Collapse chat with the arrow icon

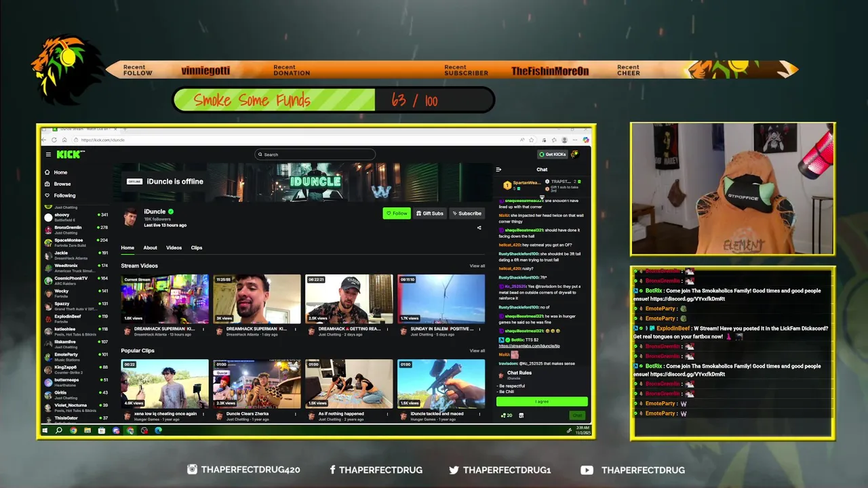499,169
